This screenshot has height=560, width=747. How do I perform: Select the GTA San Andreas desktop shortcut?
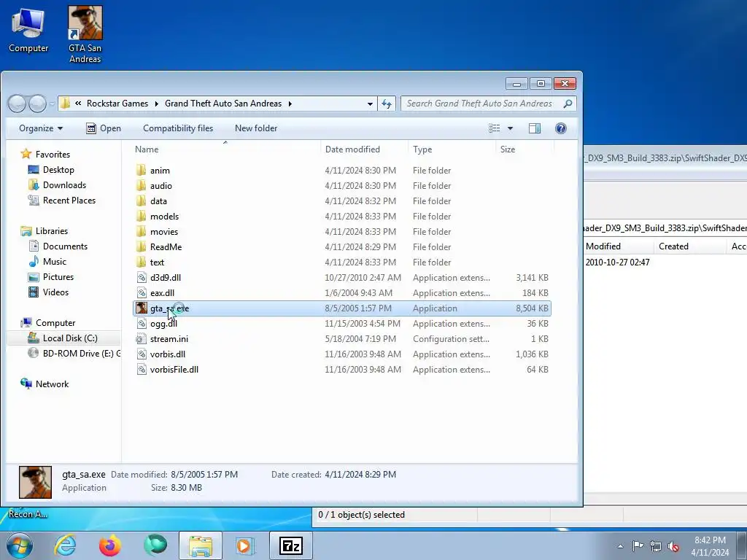coord(85,35)
